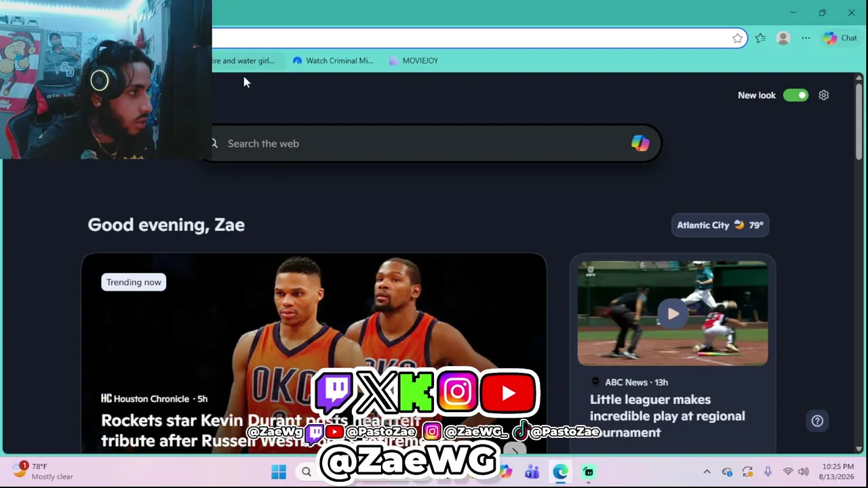Click the Copilot icon in the search box
This screenshot has width=868, height=488.
click(x=640, y=144)
